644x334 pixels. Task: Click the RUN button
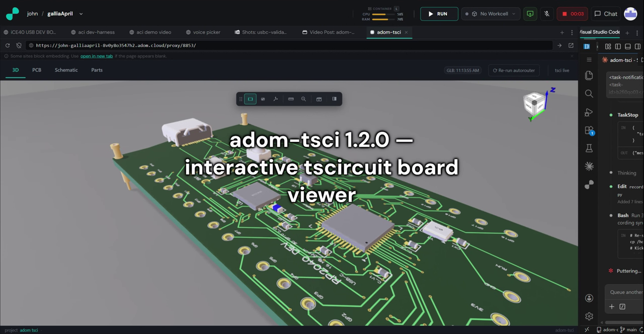tap(439, 14)
